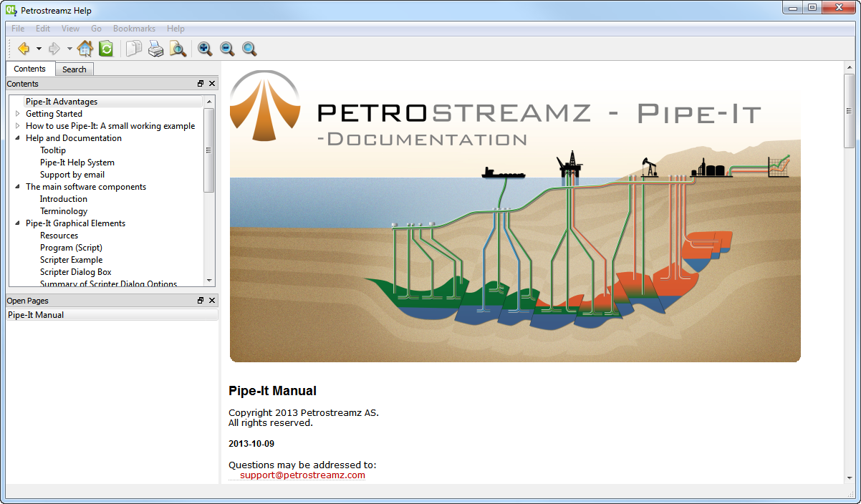Email support@petrostreamz.com link
Screen dimensions: 861x504
(302, 475)
